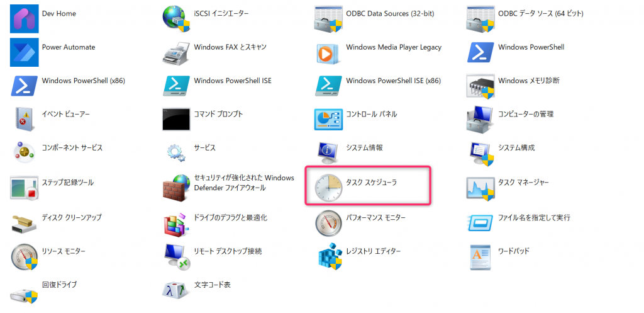Click the "iSCSI イニシエーター" label

pyautogui.click(x=221, y=13)
